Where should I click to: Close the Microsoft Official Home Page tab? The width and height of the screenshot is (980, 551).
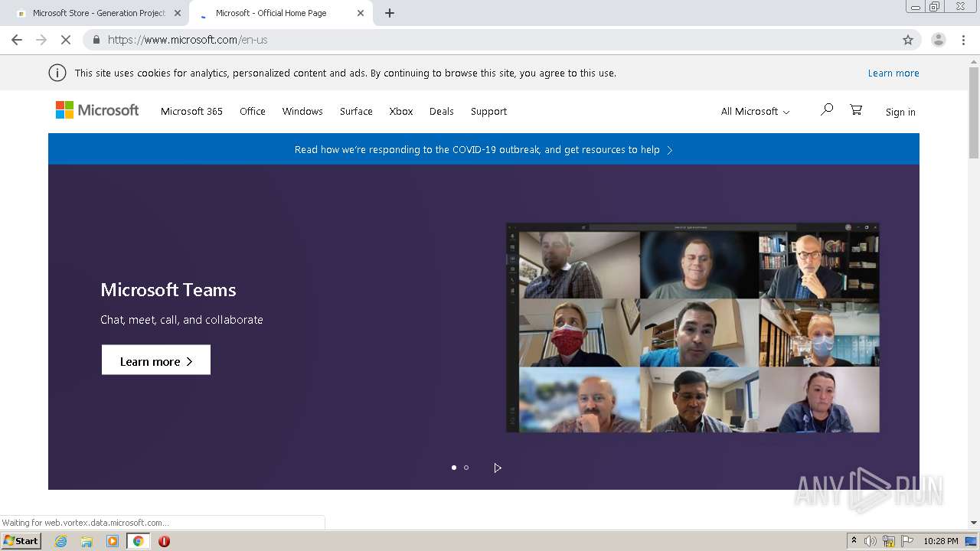point(361,13)
